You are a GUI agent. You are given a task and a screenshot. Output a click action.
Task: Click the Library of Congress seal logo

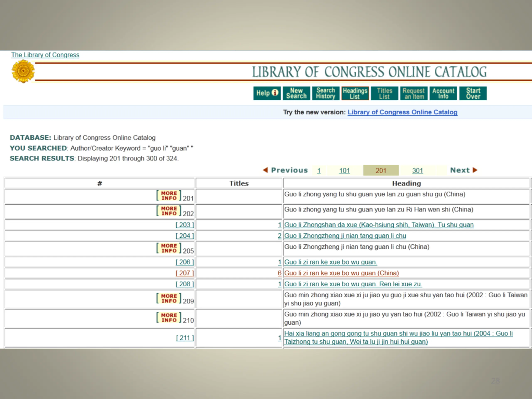[x=23, y=71]
